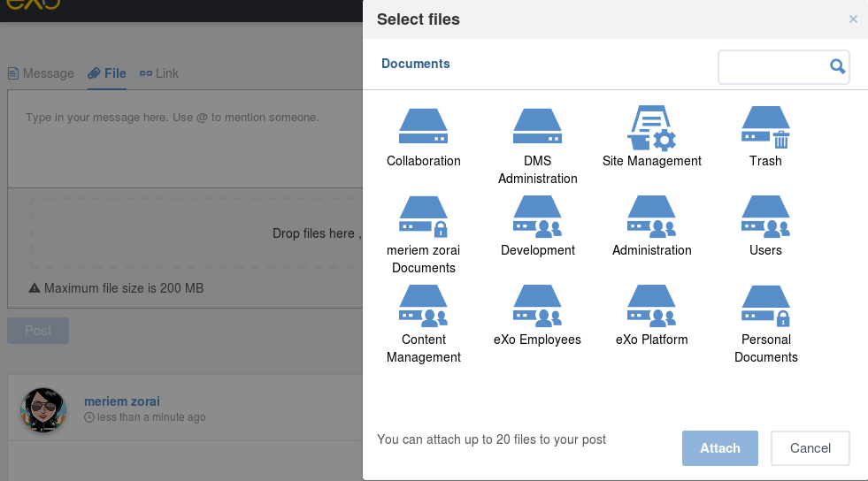Open the eXo Platform group drive
Viewport: 868px width, 481px height.
click(x=651, y=306)
